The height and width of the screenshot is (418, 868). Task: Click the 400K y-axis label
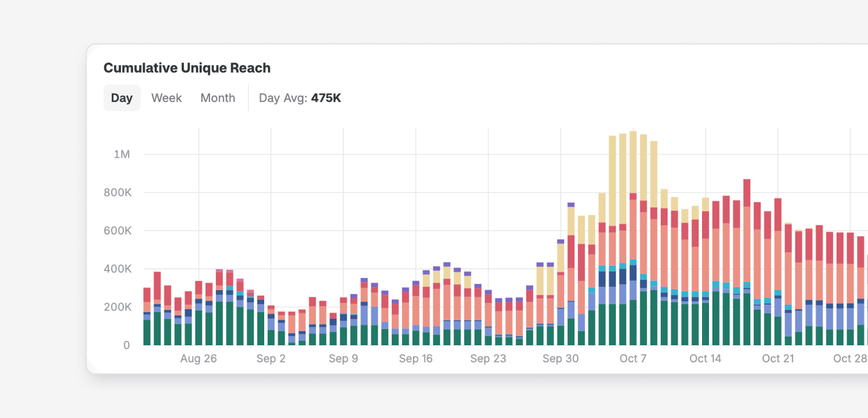[x=118, y=269]
